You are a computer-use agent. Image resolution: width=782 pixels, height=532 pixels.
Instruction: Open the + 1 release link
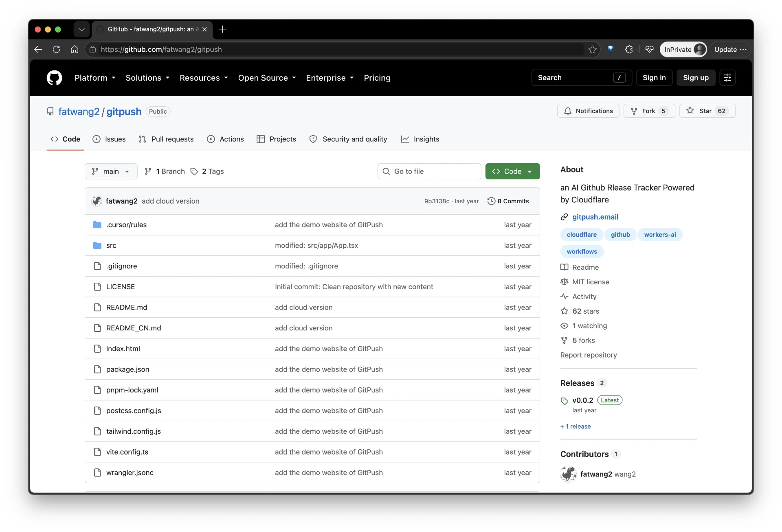[576, 426]
